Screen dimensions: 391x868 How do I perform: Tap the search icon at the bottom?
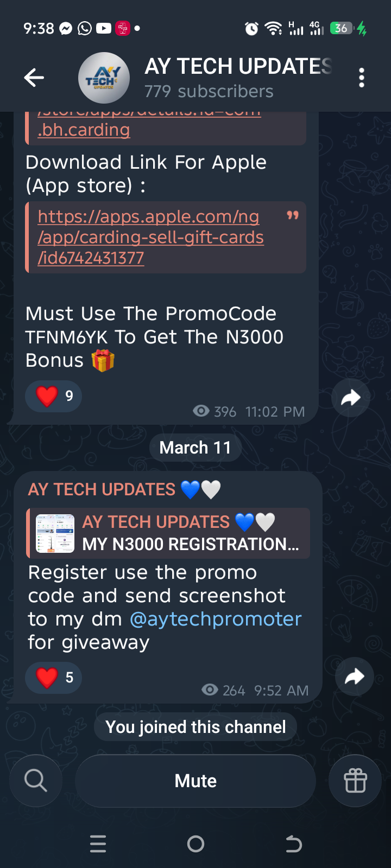click(x=36, y=781)
